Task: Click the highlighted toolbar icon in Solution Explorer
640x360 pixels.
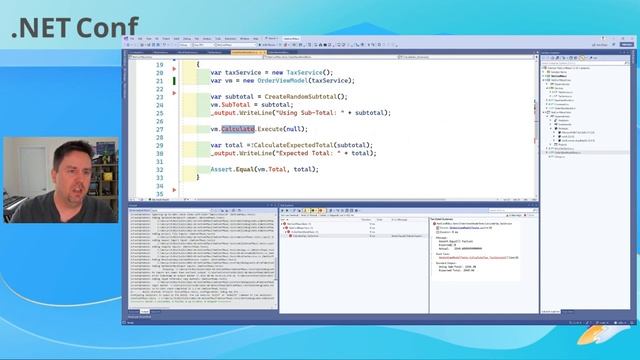Action: (x=582, y=58)
